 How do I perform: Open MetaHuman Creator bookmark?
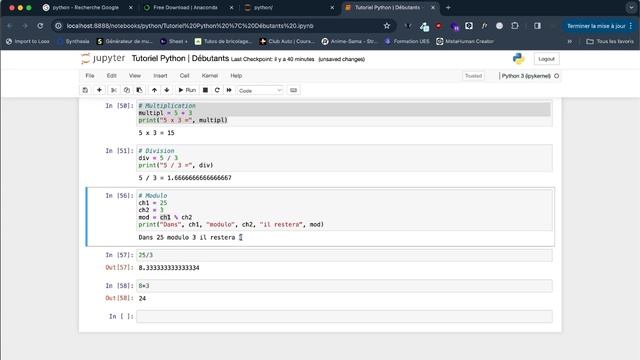[x=465, y=41]
